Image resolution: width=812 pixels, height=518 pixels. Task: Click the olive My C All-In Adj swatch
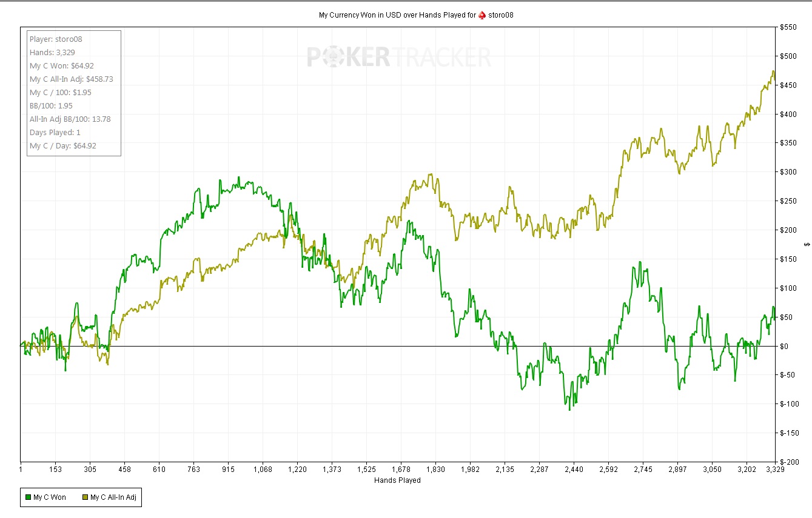(85, 497)
